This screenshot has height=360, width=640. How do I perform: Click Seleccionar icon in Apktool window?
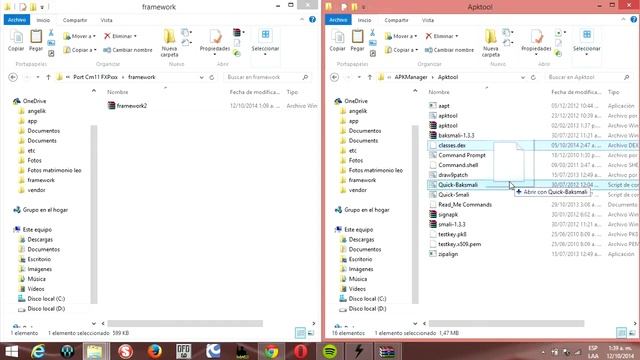(x=587, y=41)
